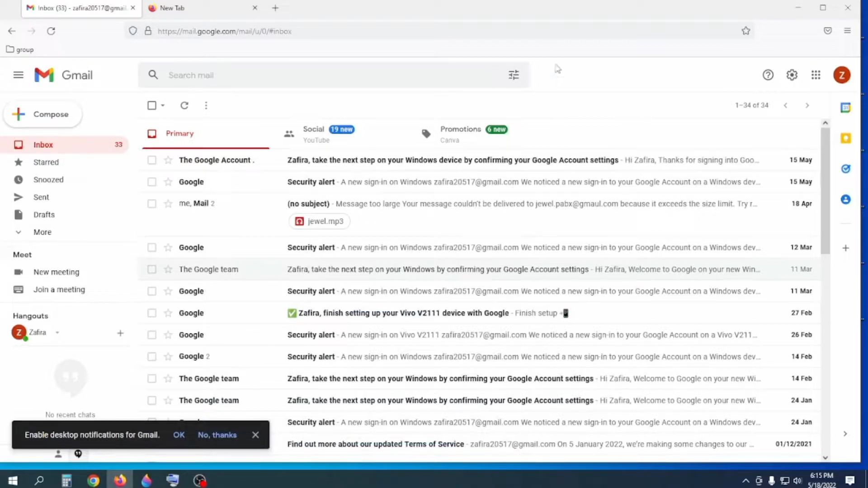The image size is (868, 488).
Task: Star the 27 Feb Vivo V2111 setup email
Action: (168, 313)
